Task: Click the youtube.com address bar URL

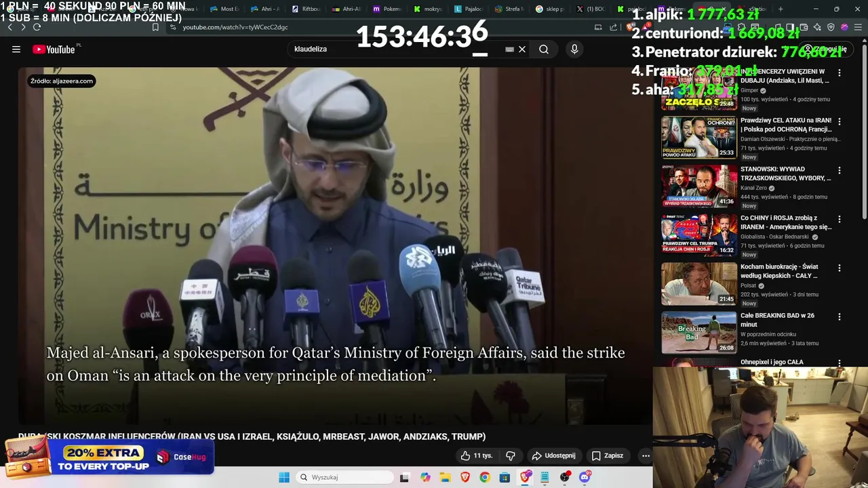Action: [235, 27]
